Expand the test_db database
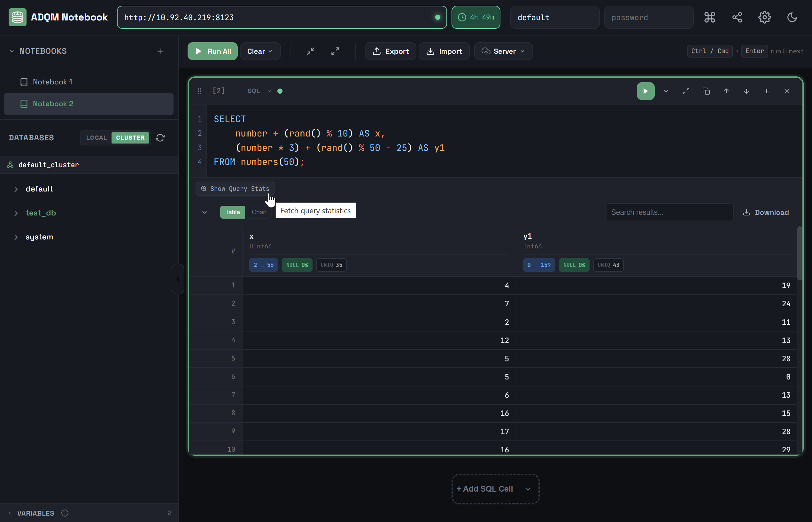This screenshot has width=812, height=522. click(x=16, y=213)
